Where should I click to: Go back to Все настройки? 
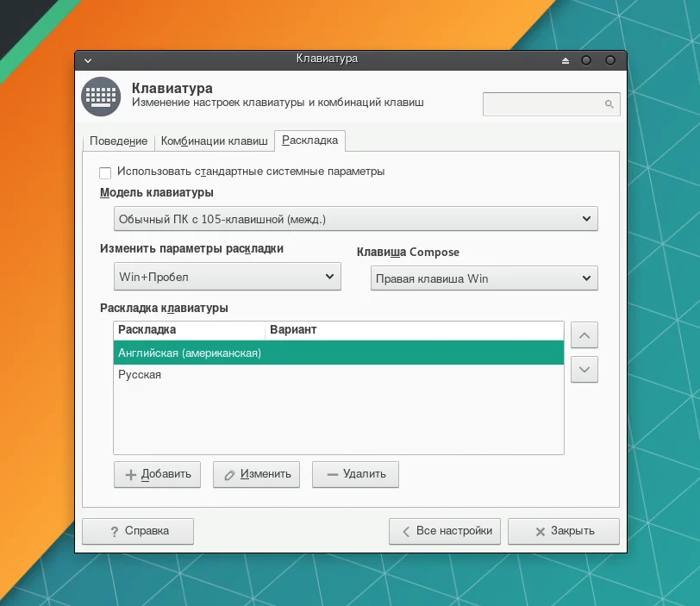445,531
